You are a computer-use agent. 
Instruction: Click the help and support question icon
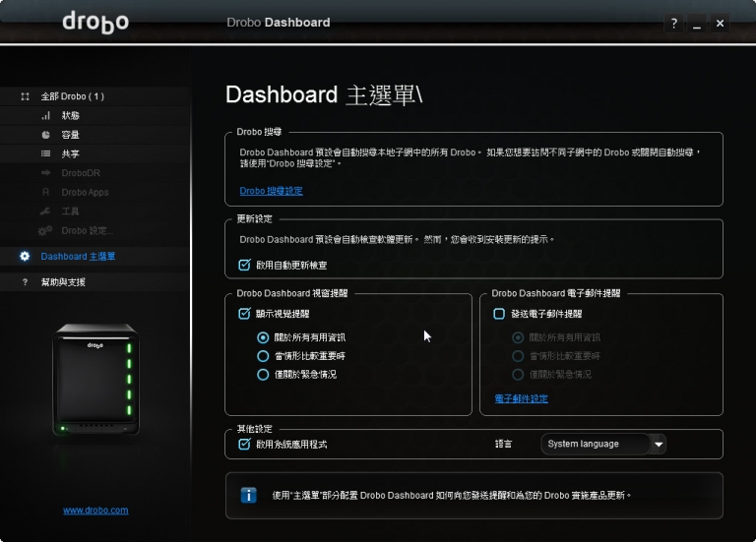[x=25, y=282]
